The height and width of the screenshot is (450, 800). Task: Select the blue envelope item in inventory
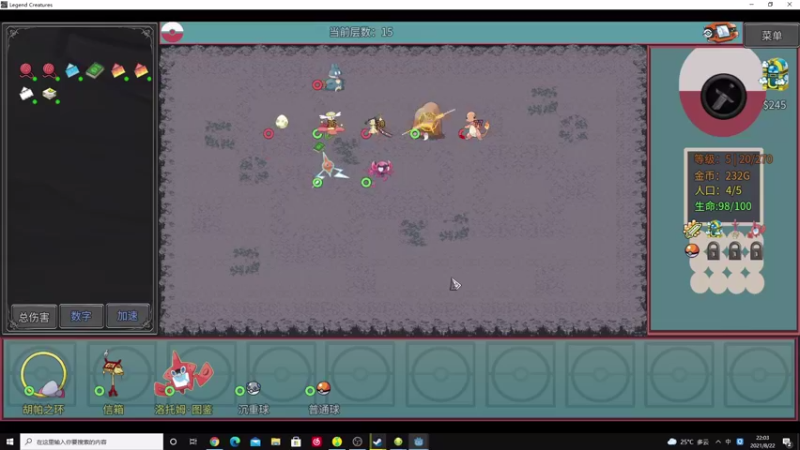(x=72, y=70)
